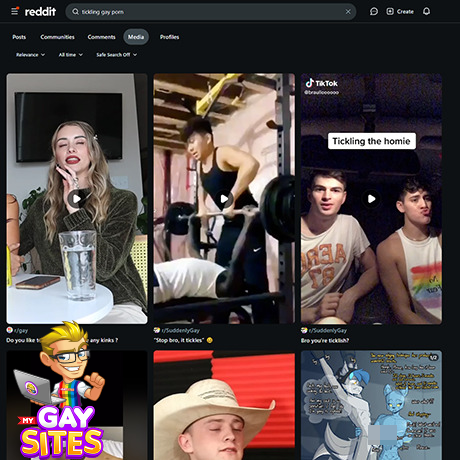Open the chat bubble icon

pyautogui.click(x=374, y=12)
